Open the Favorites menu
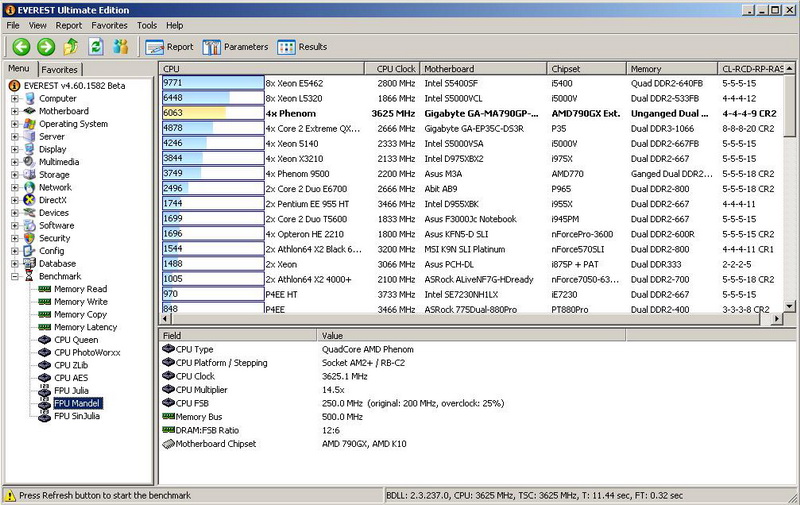Image resolution: width=800 pixels, height=505 pixels. (109, 25)
